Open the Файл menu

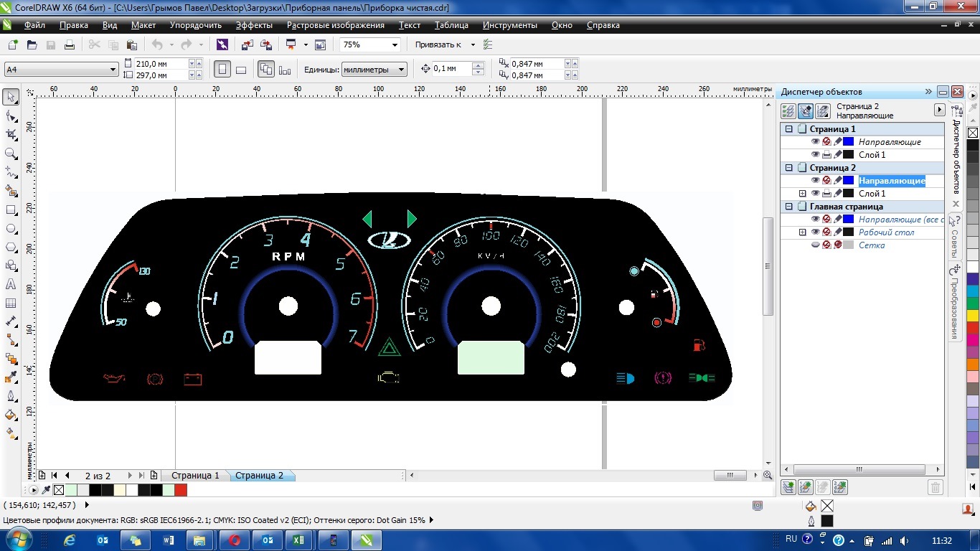pyautogui.click(x=34, y=25)
